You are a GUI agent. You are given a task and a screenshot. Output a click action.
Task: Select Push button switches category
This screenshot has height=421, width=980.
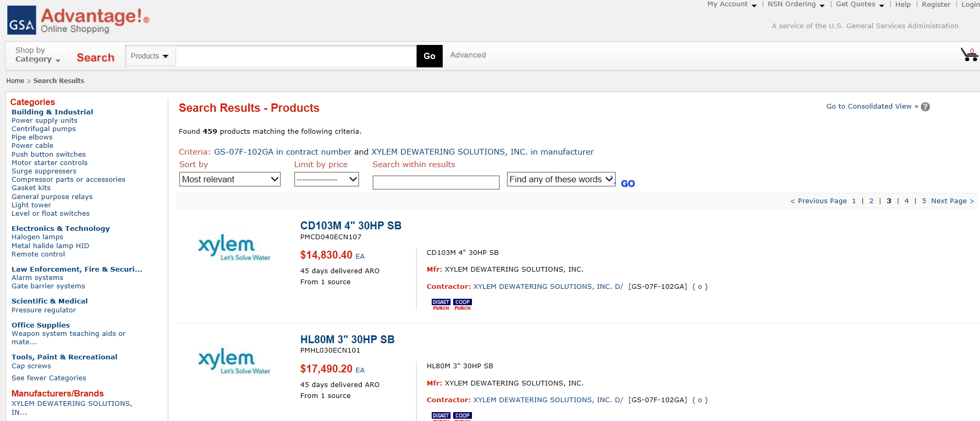(49, 154)
